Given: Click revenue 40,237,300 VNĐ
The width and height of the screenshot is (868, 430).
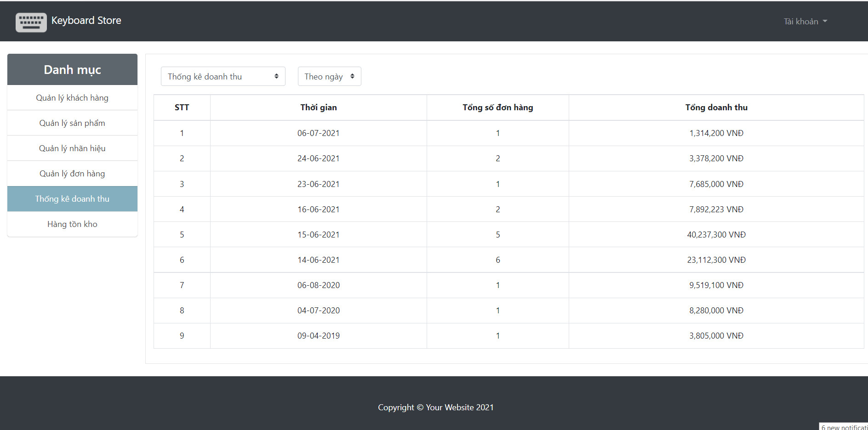Looking at the screenshot, I should [x=716, y=235].
